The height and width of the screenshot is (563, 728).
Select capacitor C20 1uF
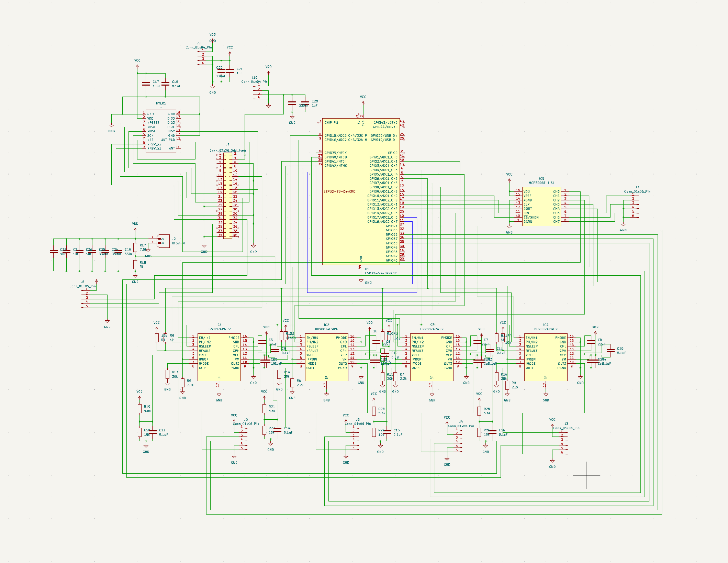pyautogui.click(x=305, y=103)
